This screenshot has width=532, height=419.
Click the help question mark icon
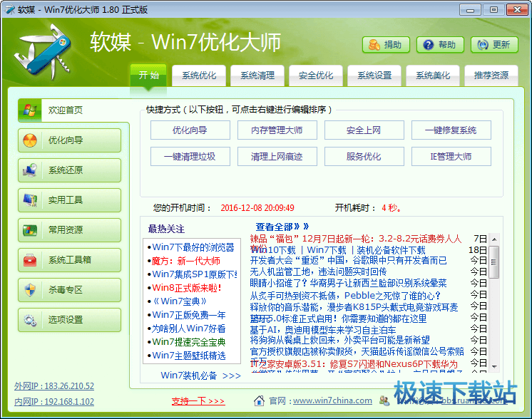click(429, 45)
